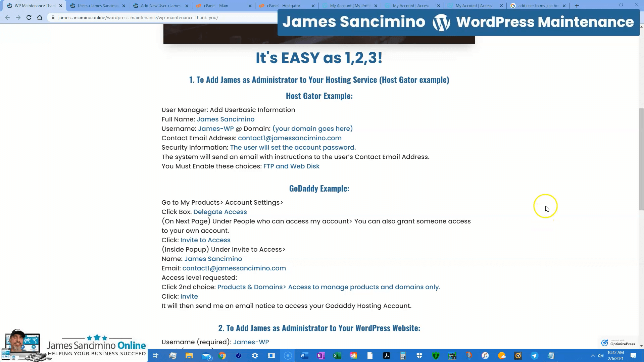Open Adobe Creative Cloud from taskbar

(354, 356)
